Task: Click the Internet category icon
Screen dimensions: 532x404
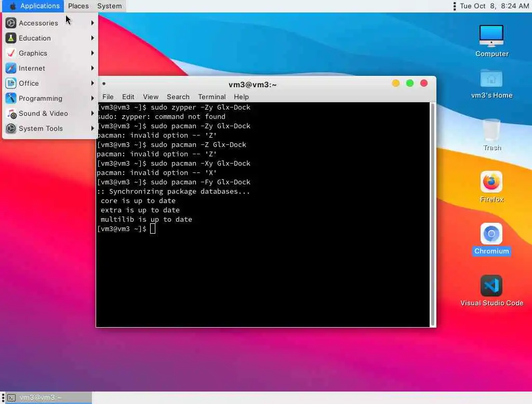Action: [x=11, y=68]
